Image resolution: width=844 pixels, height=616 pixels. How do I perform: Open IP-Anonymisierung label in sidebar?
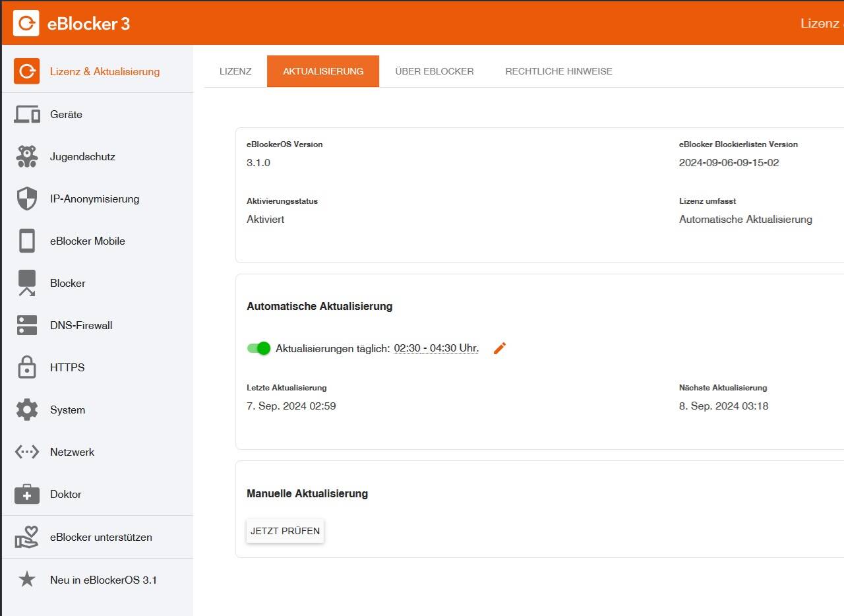tap(94, 199)
